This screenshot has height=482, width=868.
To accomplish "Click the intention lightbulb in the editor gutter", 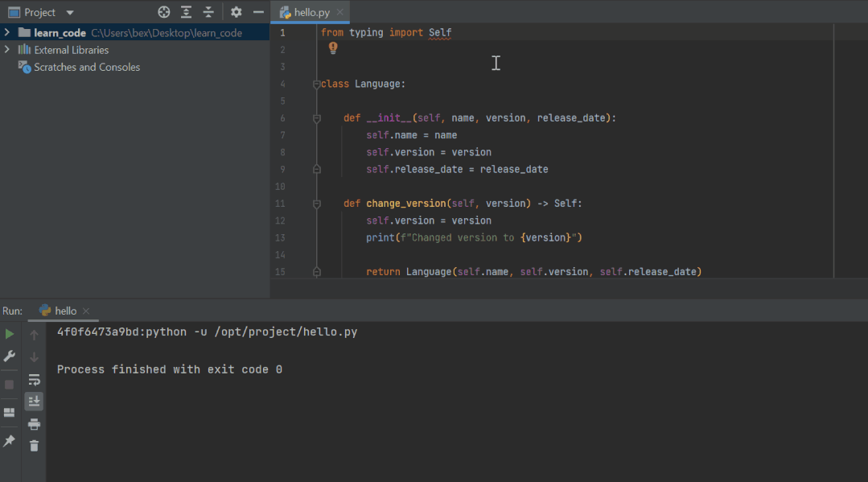I will coord(332,47).
